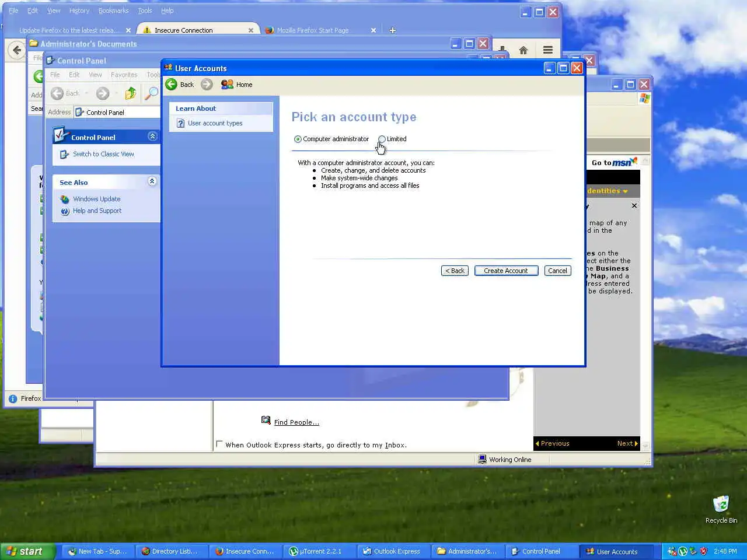Click Firefox back arrow button

[16, 50]
